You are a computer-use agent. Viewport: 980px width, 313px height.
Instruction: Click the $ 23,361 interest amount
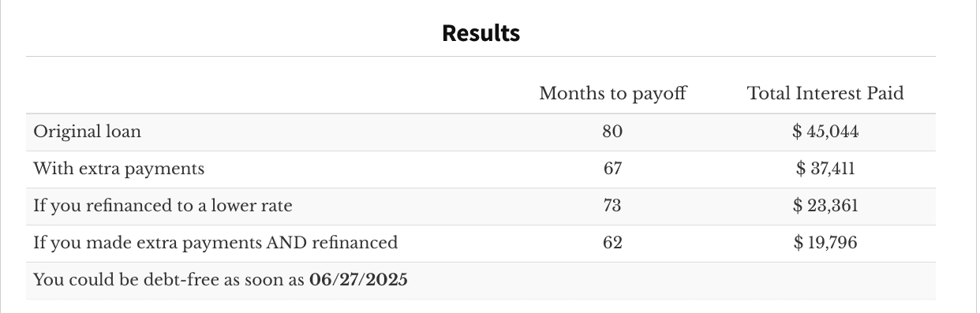click(x=825, y=206)
